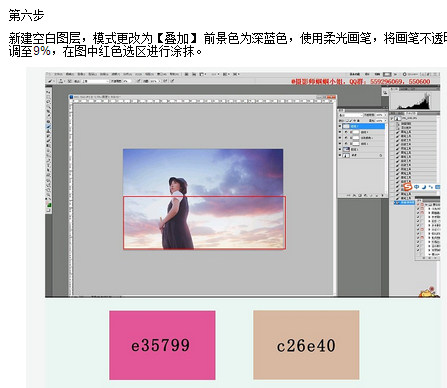Select the Move tool in Photoshop toolbar

[49, 92]
